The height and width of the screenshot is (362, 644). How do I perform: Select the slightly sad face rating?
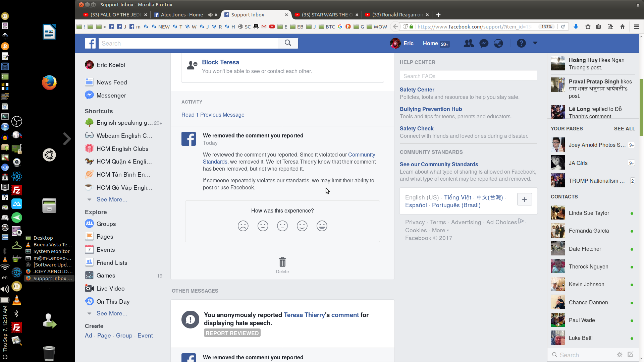click(x=263, y=226)
